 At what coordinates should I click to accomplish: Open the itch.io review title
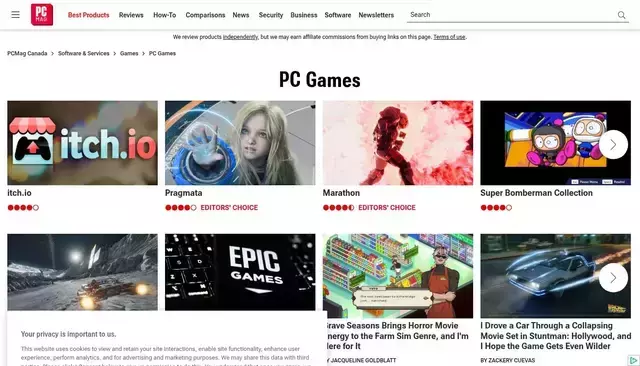19,193
